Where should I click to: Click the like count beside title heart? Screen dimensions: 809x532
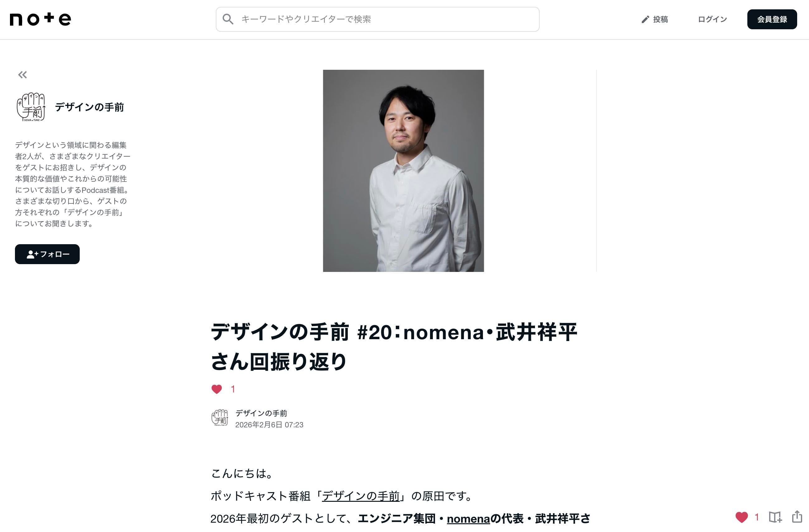(x=233, y=389)
